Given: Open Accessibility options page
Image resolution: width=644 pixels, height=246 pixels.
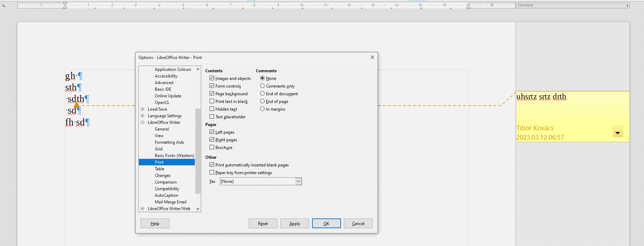Looking at the screenshot, I should click(166, 76).
